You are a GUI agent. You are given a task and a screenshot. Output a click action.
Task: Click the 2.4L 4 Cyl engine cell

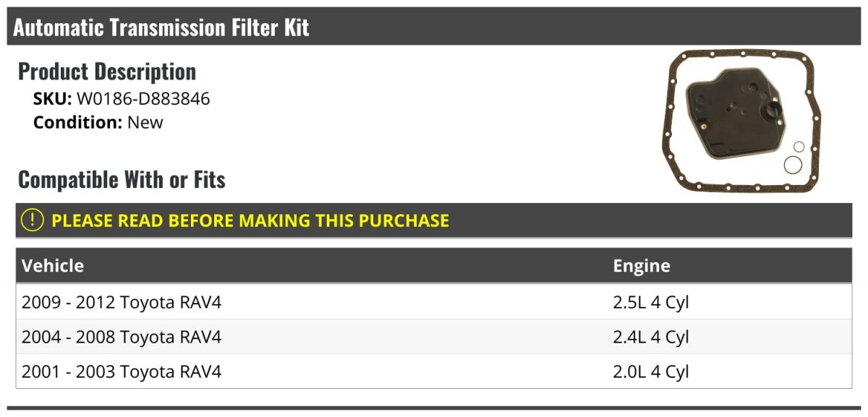click(651, 337)
